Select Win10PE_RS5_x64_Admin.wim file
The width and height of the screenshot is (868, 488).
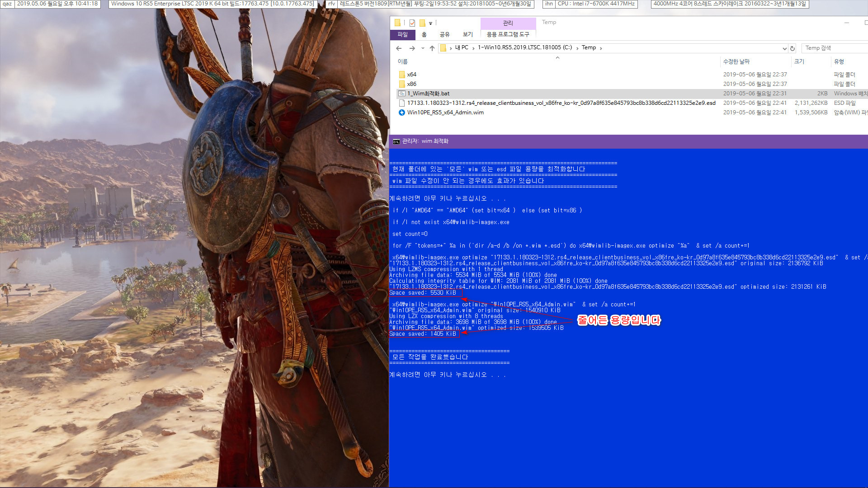tap(445, 113)
